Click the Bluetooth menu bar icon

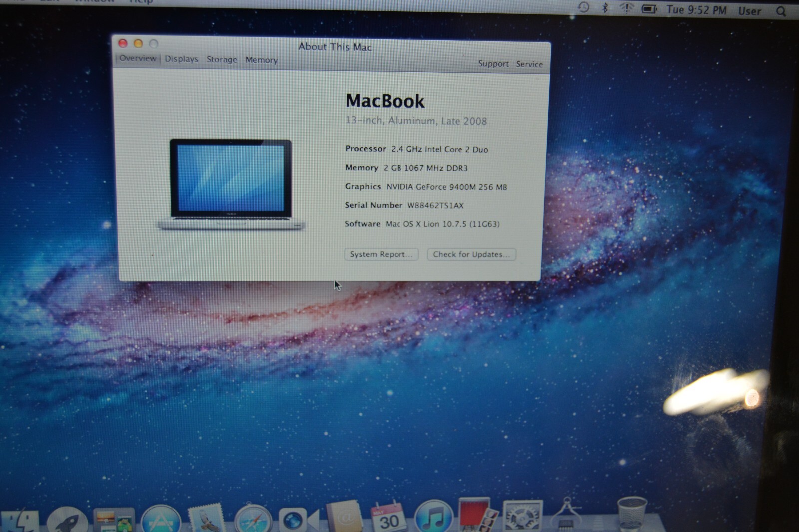pyautogui.click(x=605, y=8)
